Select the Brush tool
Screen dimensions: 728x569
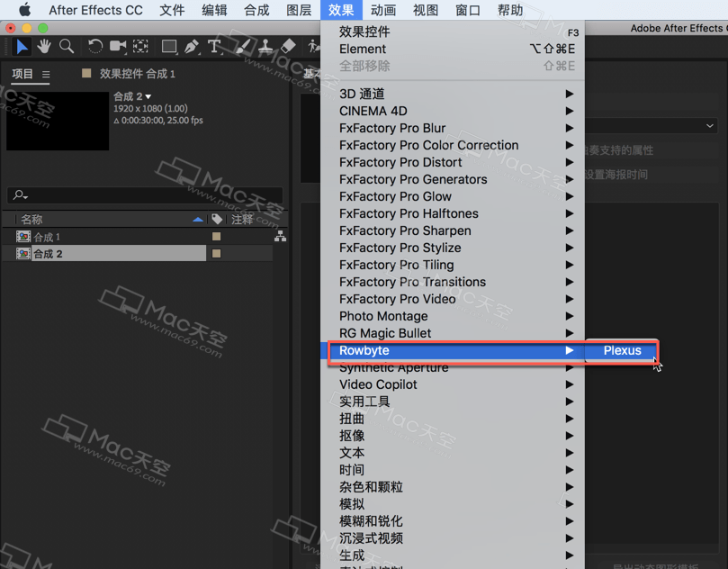[x=243, y=47]
